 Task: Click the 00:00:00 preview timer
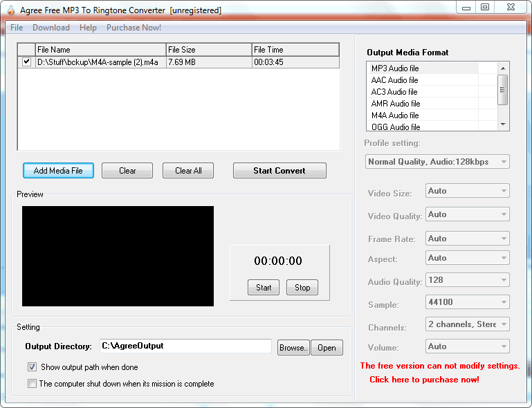coord(278,261)
